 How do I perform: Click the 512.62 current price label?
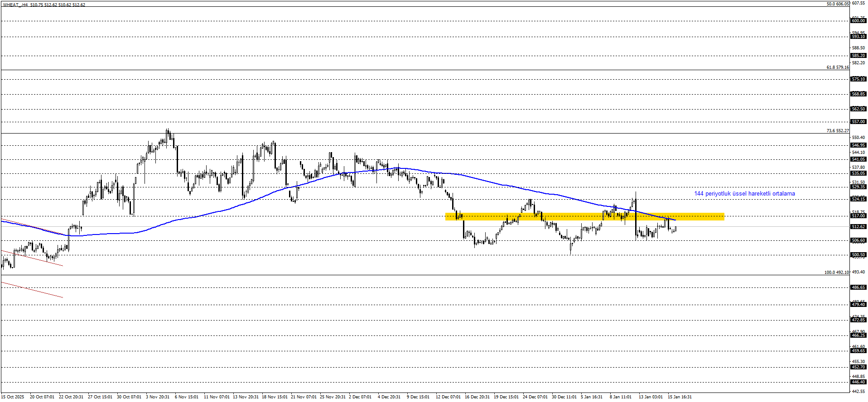coord(858,227)
